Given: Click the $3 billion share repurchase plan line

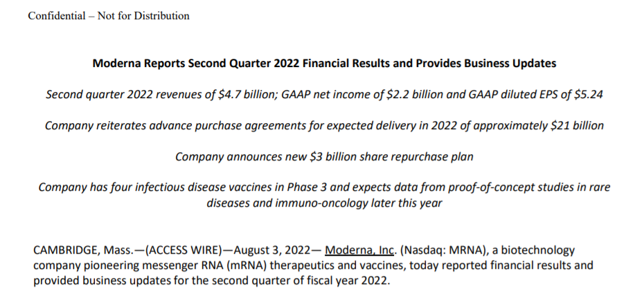Looking at the screenshot, I should [x=324, y=156].
